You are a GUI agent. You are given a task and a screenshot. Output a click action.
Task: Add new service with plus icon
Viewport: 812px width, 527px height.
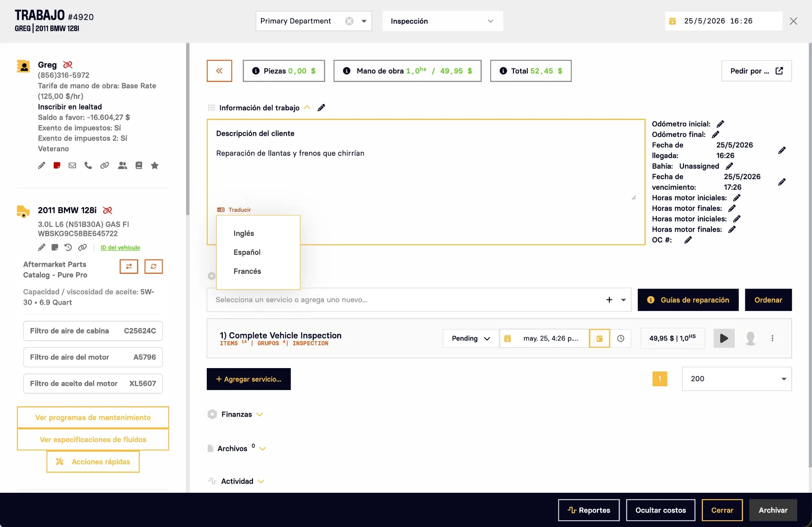(609, 300)
